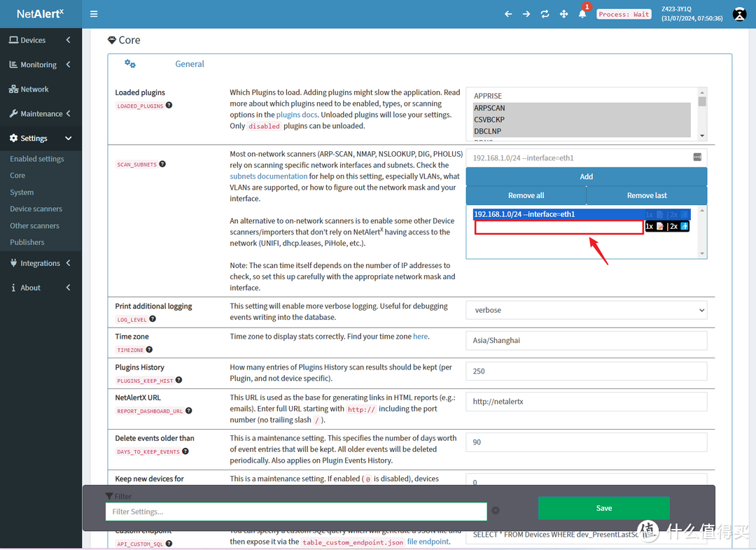Image resolution: width=756 pixels, height=550 pixels.
Task: Click the hamburger menu toggle icon
Action: (94, 14)
